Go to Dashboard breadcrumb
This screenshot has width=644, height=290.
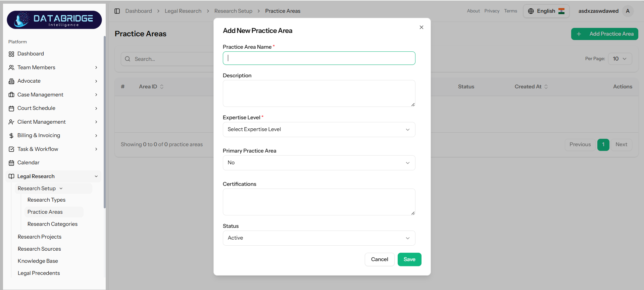click(139, 11)
